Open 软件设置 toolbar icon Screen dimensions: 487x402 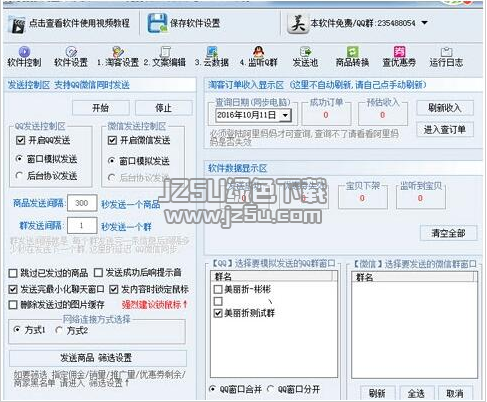click(71, 52)
